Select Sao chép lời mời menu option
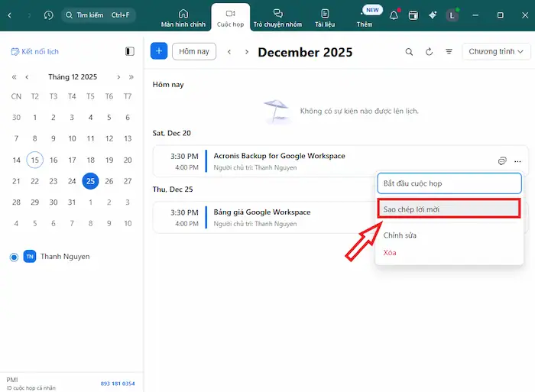 [x=448, y=209]
